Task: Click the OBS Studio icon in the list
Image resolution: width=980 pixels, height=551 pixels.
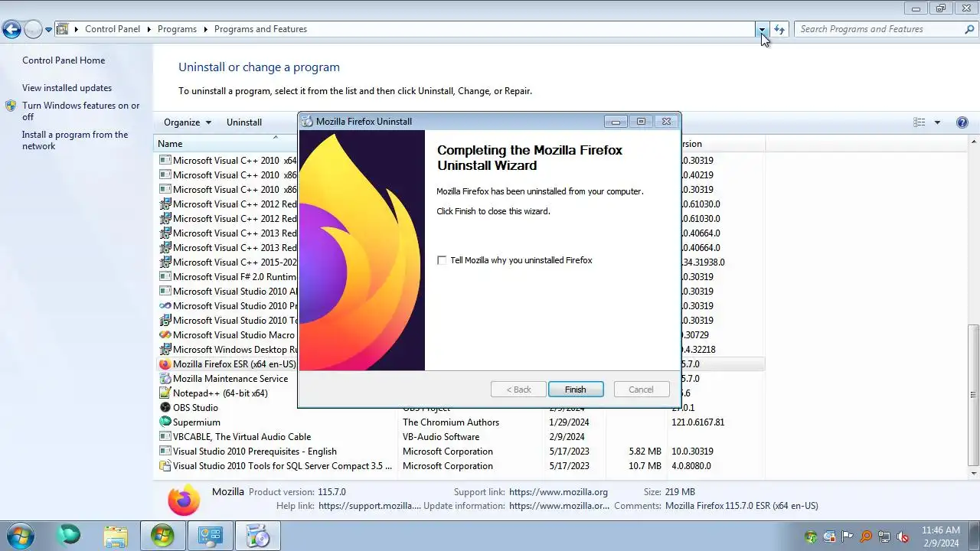Action: click(165, 408)
